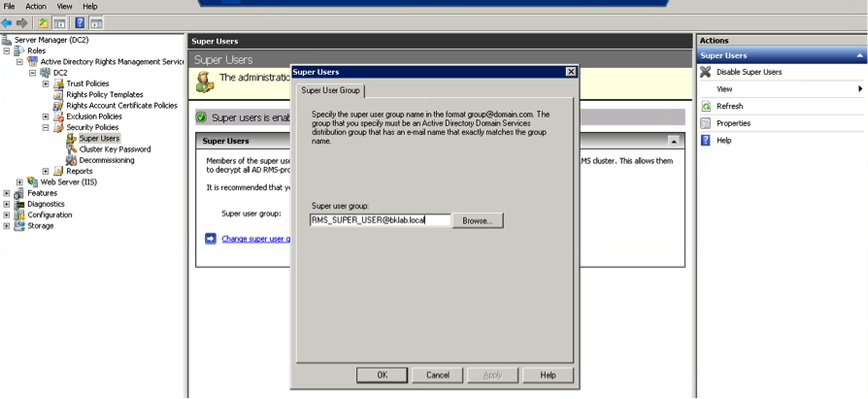Click the Disable Super Users X icon

coord(706,72)
